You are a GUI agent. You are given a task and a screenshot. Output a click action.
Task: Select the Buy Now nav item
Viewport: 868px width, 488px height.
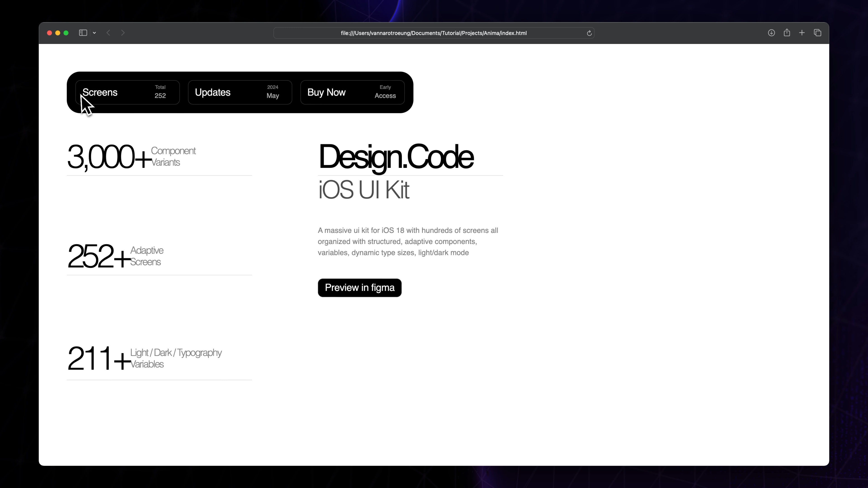click(352, 92)
